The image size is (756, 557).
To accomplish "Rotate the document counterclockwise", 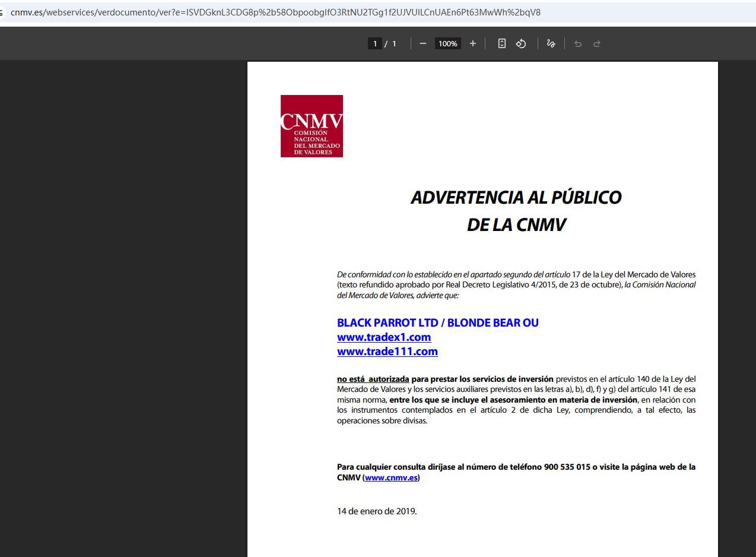I will (x=520, y=43).
